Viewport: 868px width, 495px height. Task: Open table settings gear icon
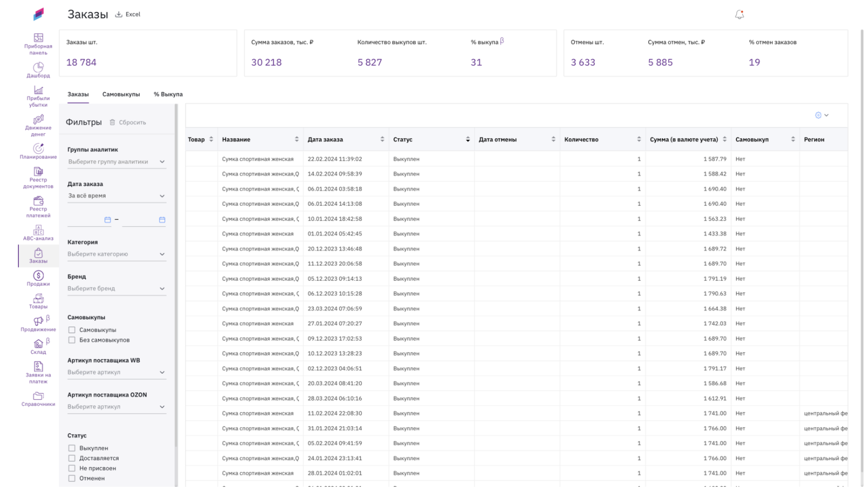[x=818, y=115]
